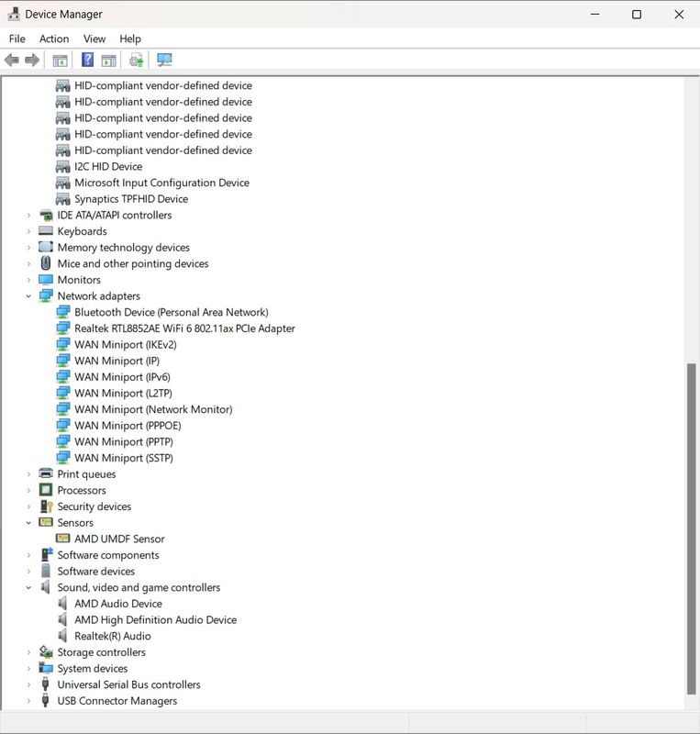The image size is (700, 734).
Task: Click Scan for hardware changes icon
Action: click(x=164, y=60)
